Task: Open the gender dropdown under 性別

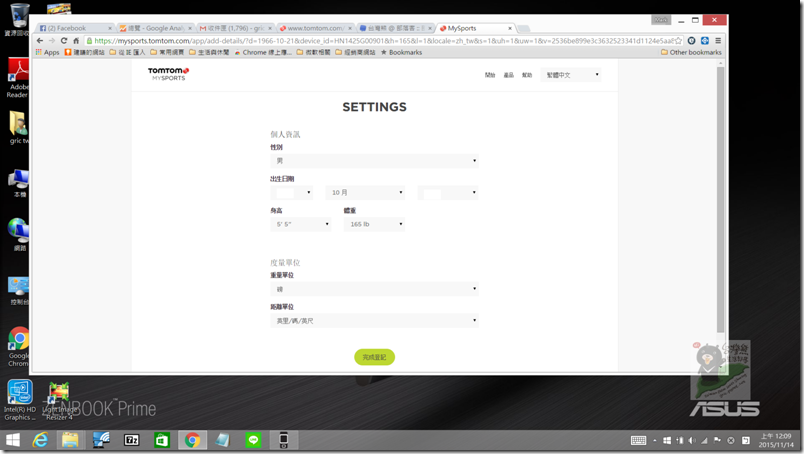Action: [x=374, y=161]
